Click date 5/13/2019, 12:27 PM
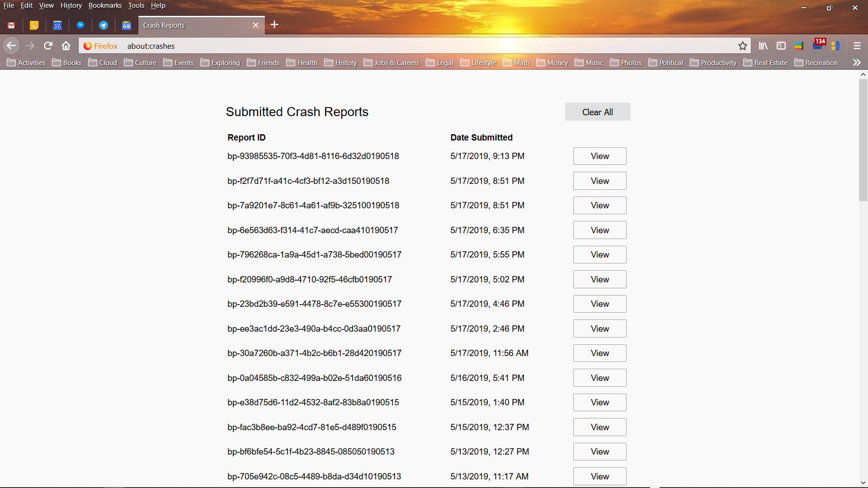The width and height of the screenshot is (868, 488). (x=490, y=451)
